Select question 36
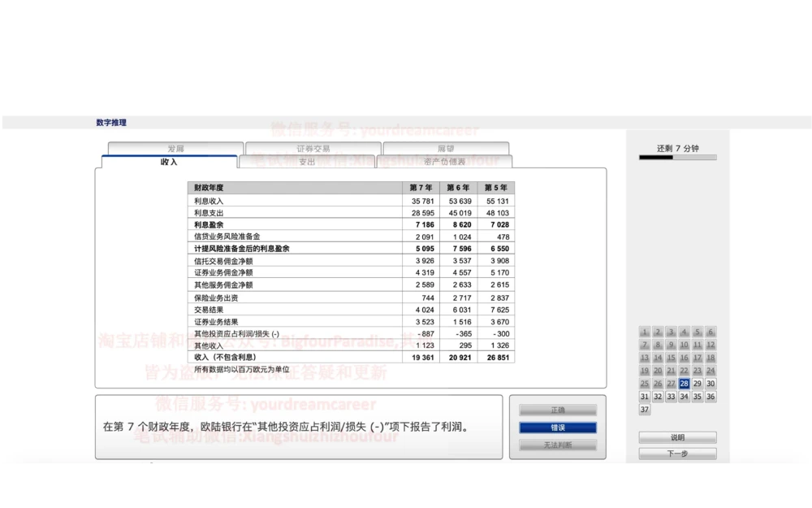 point(710,396)
